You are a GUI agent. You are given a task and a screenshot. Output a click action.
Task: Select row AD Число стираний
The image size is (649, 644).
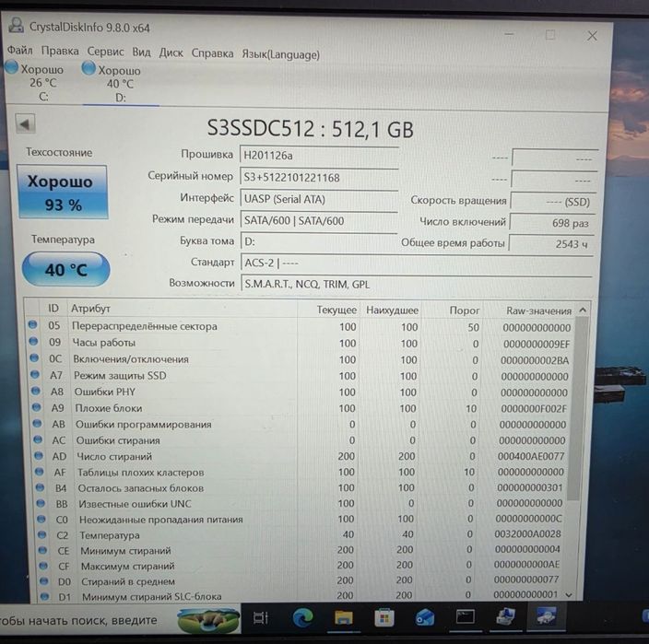pyautogui.click(x=301, y=456)
